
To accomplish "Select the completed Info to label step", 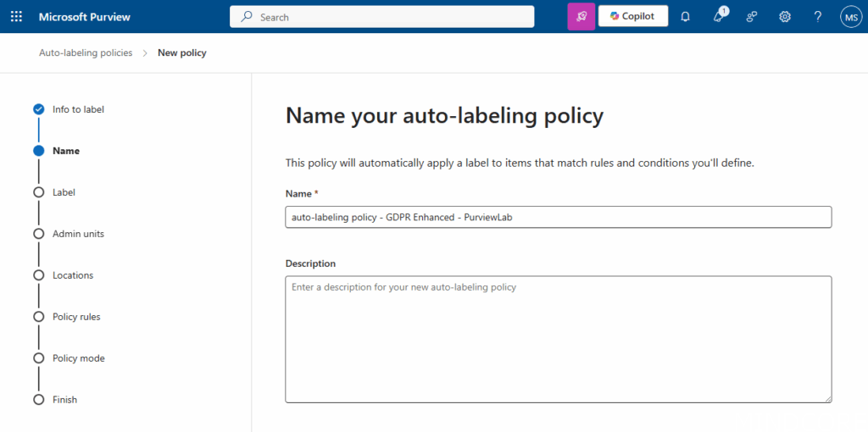I will (x=78, y=109).
